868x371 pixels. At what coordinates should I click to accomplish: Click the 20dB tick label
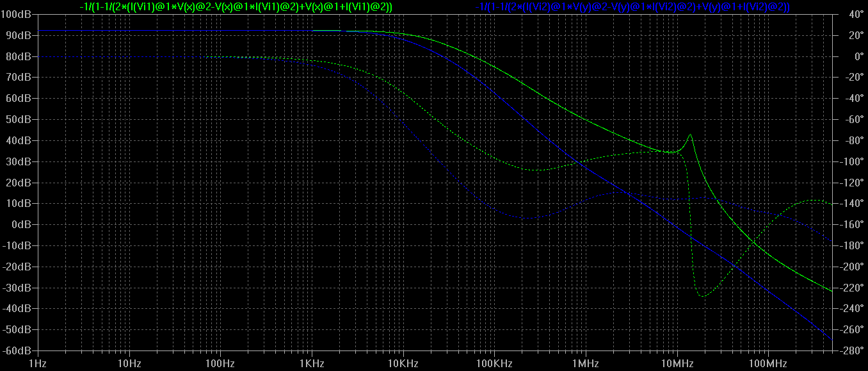pos(19,183)
